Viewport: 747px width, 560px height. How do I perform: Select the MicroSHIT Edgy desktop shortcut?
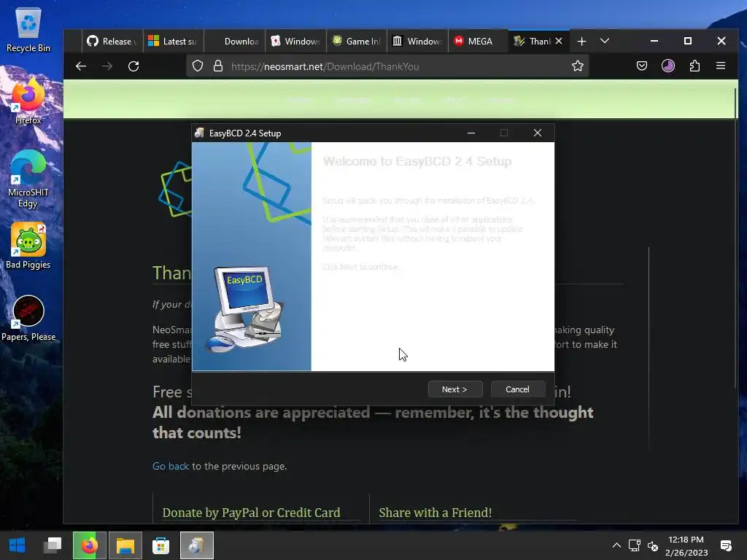tap(28, 179)
